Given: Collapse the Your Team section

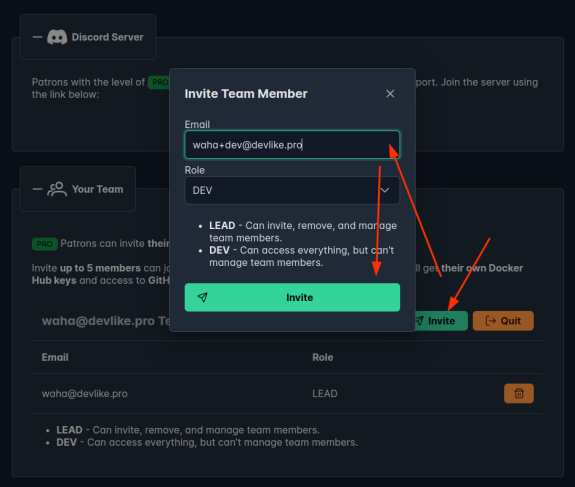Looking at the screenshot, I should (37, 189).
